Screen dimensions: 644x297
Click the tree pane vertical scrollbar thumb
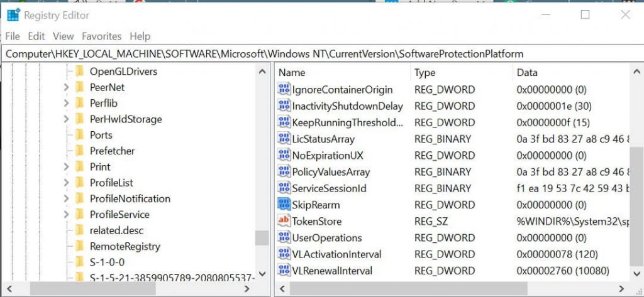(262, 237)
